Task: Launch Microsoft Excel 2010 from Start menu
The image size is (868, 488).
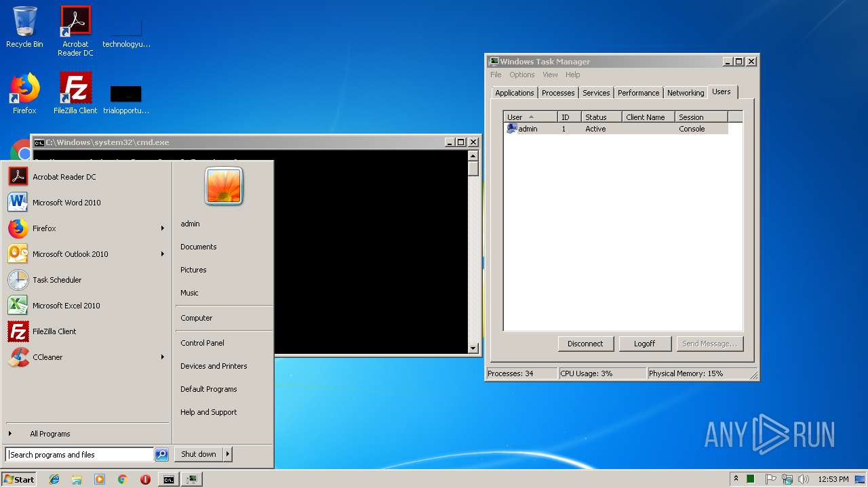Action: click(86, 306)
